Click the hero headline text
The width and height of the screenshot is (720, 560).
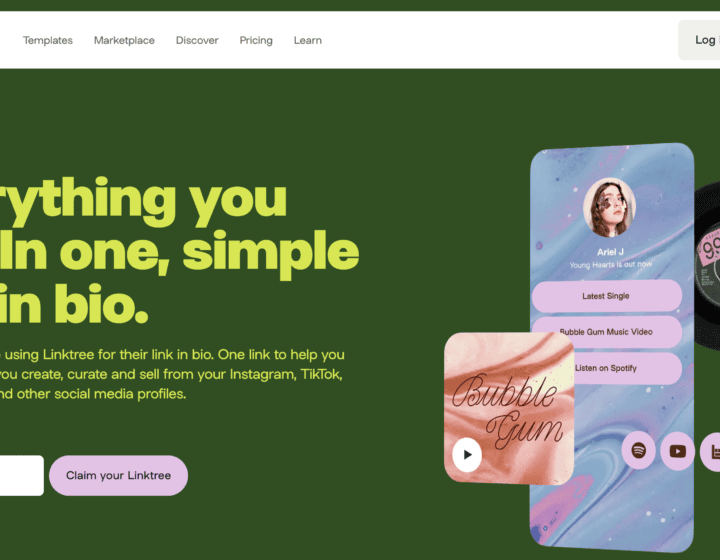179,251
